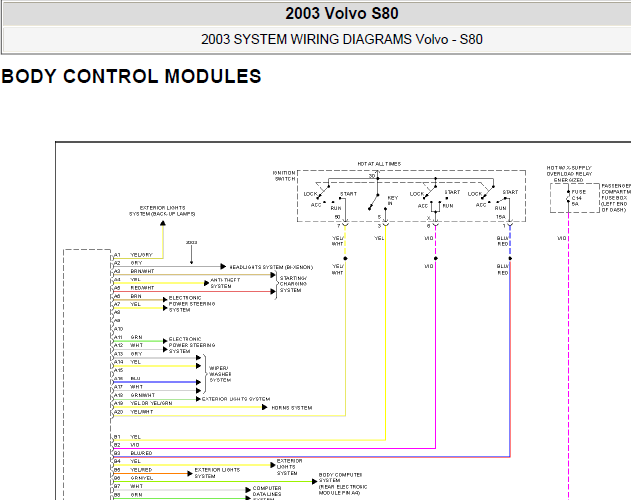This screenshot has height=500, width=631.
Task: Click the "2003 Volvo S80" title heading
Action: [x=342, y=14]
